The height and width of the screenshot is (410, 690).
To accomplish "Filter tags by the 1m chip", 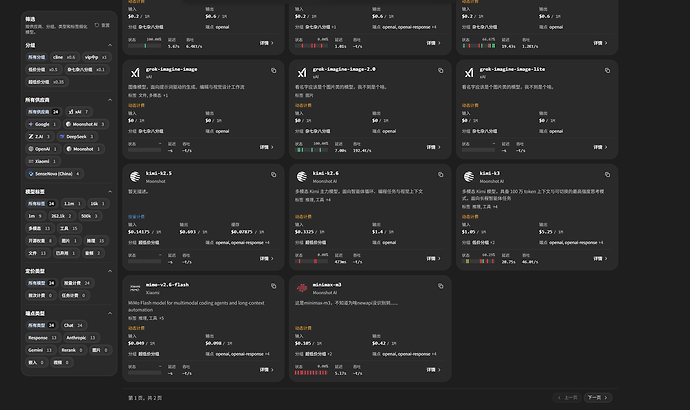I will point(35,216).
